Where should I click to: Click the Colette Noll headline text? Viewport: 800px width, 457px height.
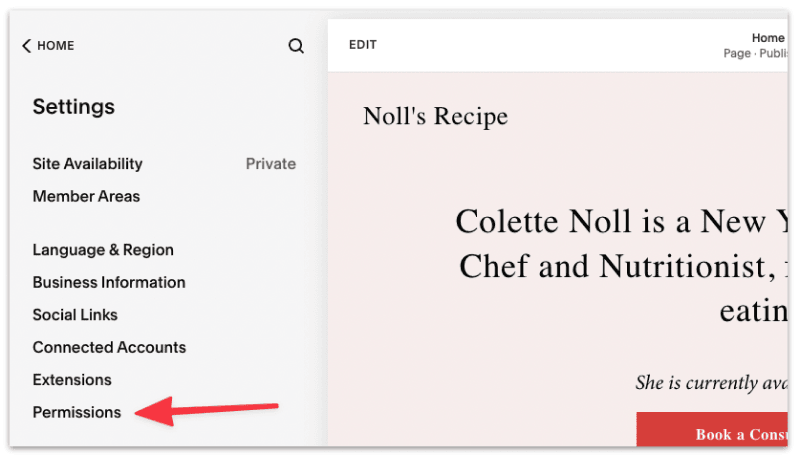622,266
